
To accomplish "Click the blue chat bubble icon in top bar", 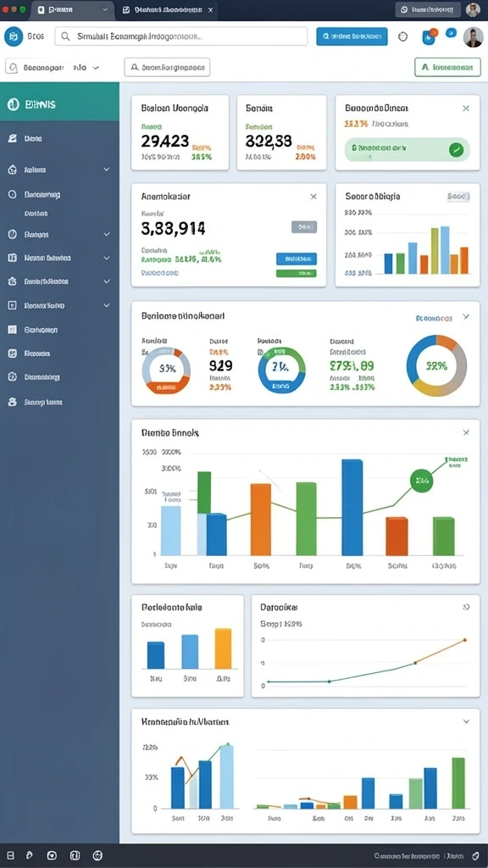I will (452, 33).
